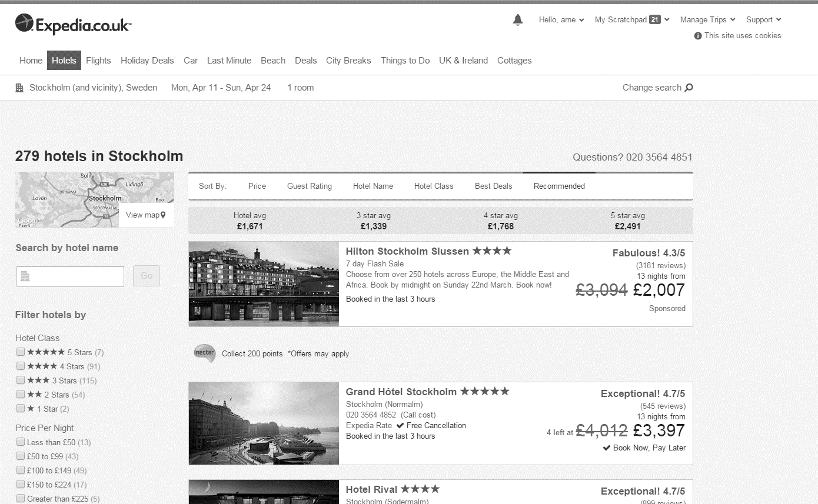The height and width of the screenshot is (504, 818).
Task: Open the Cottages navigation item
Action: (514, 61)
